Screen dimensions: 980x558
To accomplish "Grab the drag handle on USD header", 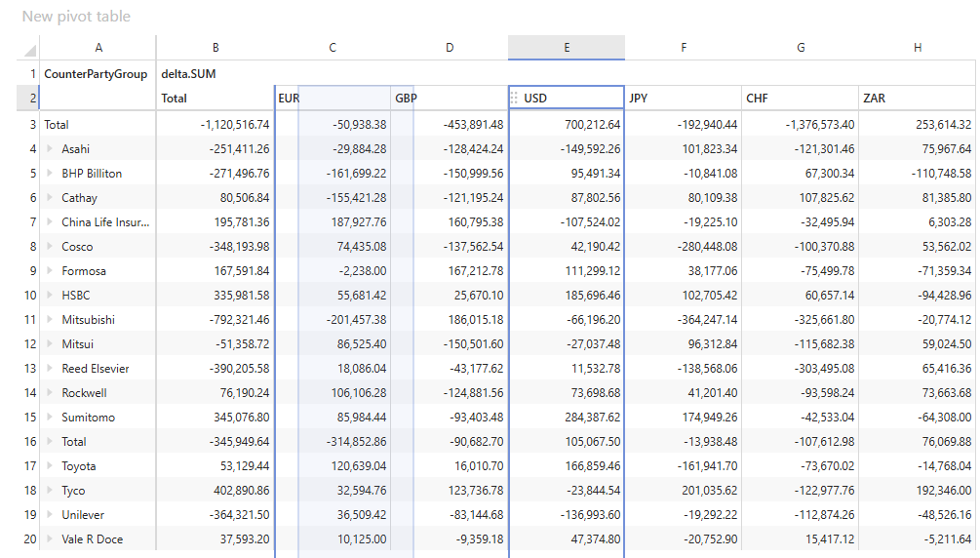I will 514,99.
